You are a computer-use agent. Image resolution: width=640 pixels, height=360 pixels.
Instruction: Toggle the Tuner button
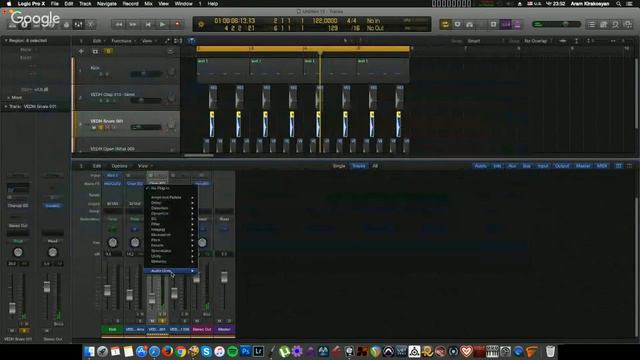(469, 24)
